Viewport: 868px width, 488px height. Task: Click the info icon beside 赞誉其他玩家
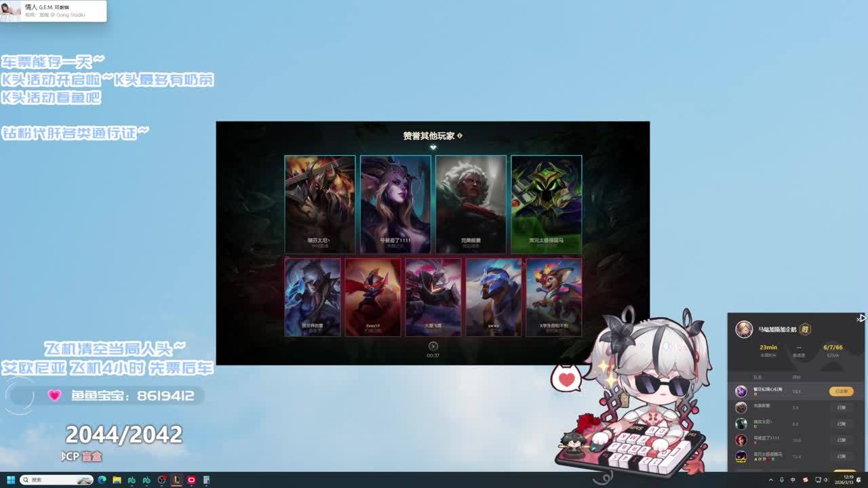(x=460, y=136)
